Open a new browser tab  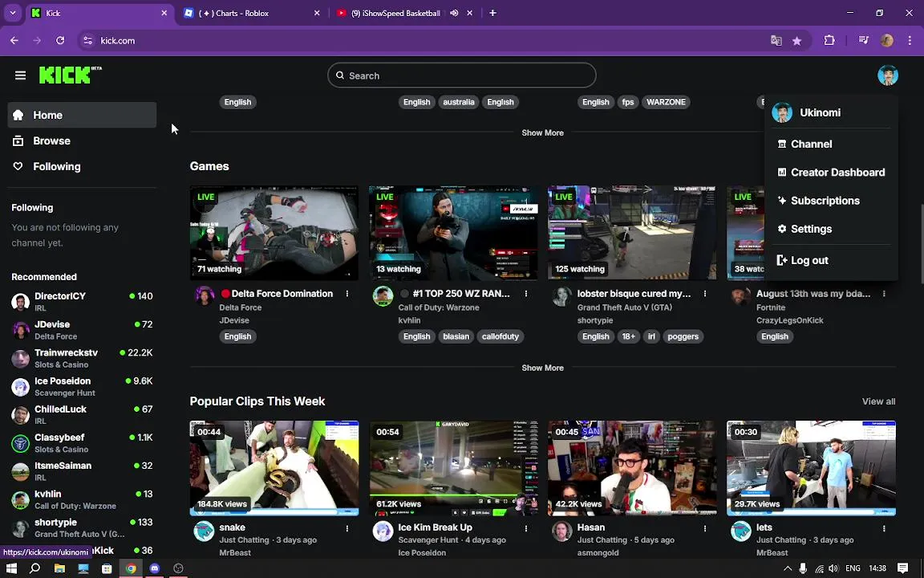coord(492,13)
